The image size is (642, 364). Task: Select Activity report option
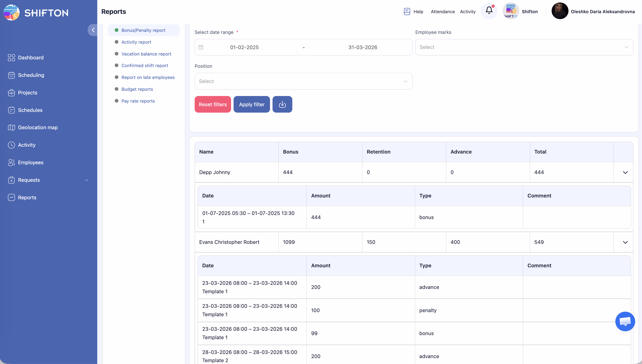tap(136, 42)
